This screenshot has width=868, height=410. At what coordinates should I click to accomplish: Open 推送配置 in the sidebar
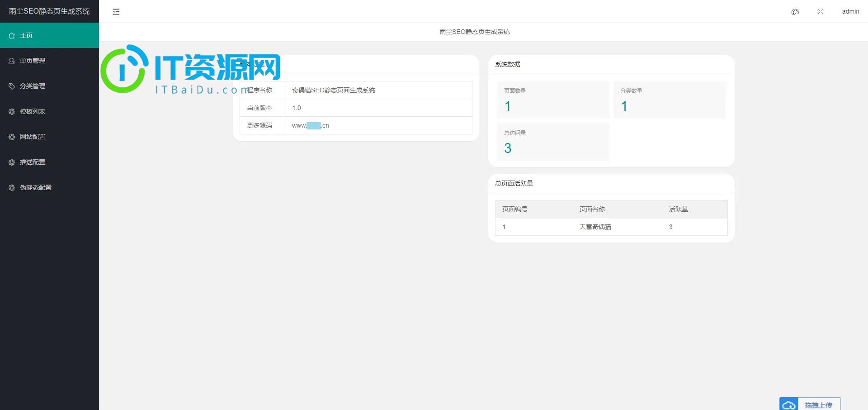point(49,162)
